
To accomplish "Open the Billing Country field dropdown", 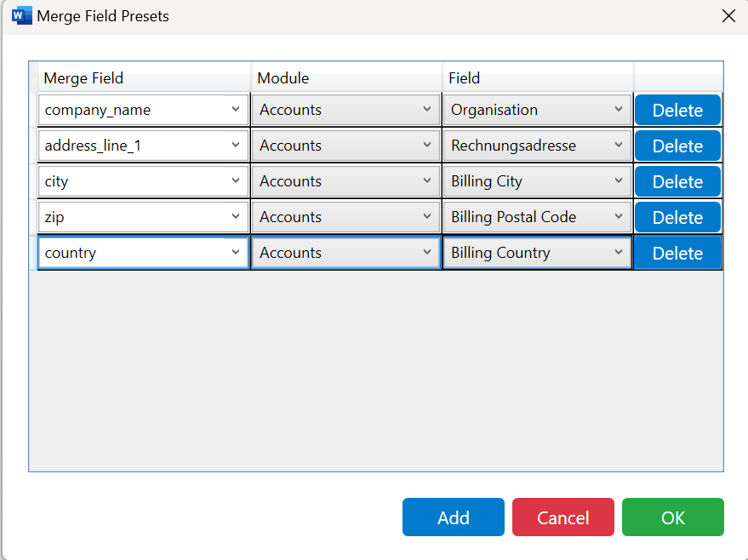I will 538,253.
